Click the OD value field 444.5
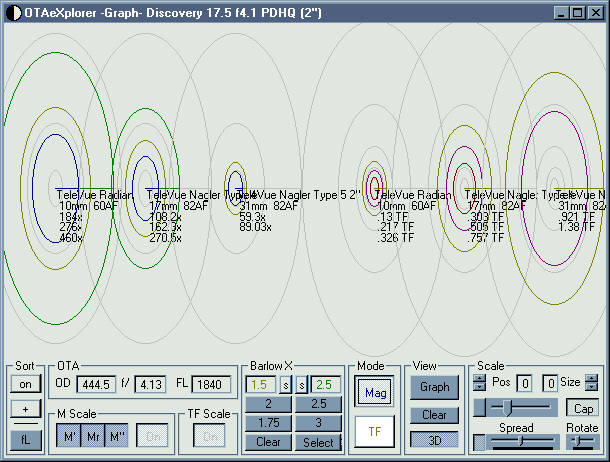This screenshot has width=610, height=462. (96, 385)
